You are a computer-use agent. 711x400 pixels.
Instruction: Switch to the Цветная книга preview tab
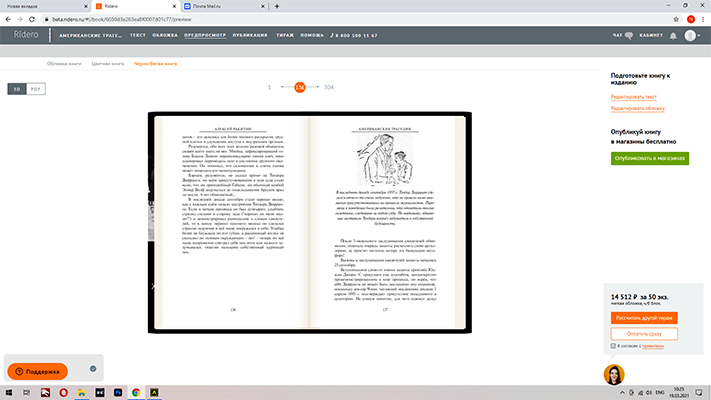point(107,63)
